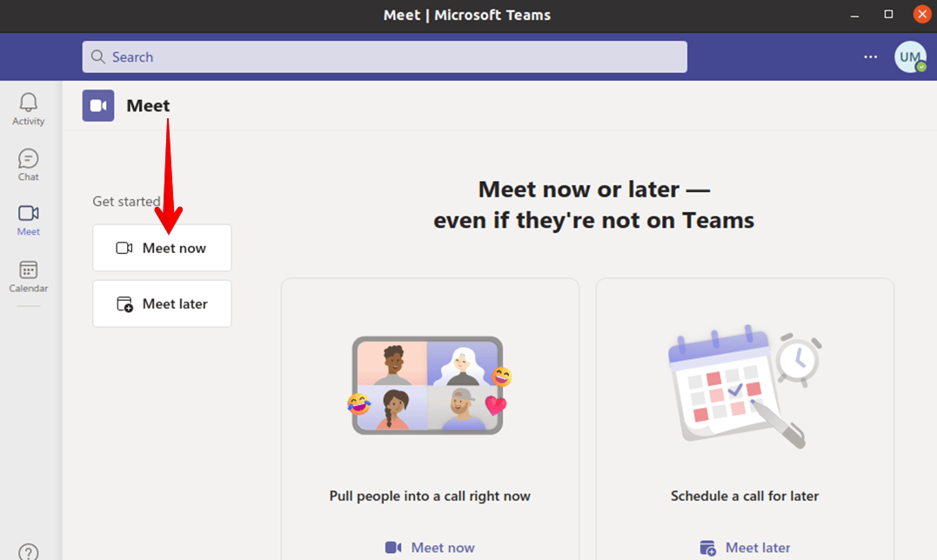Screen dimensions: 937x560
Task: Select the Meet sidebar item
Action: pos(28,220)
